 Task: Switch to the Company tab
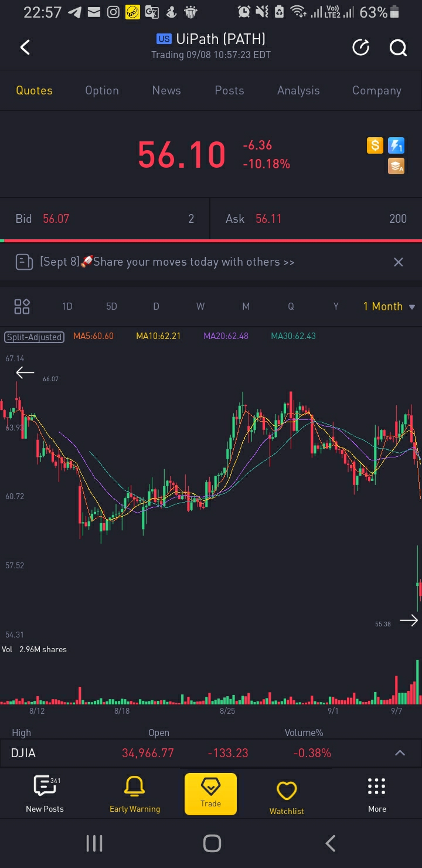(x=377, y=90)
